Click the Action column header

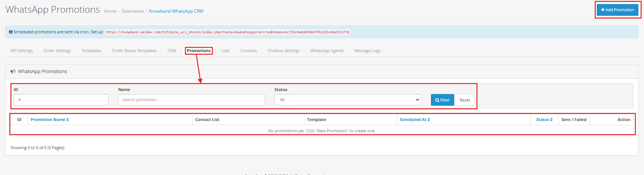click(624, 120)
